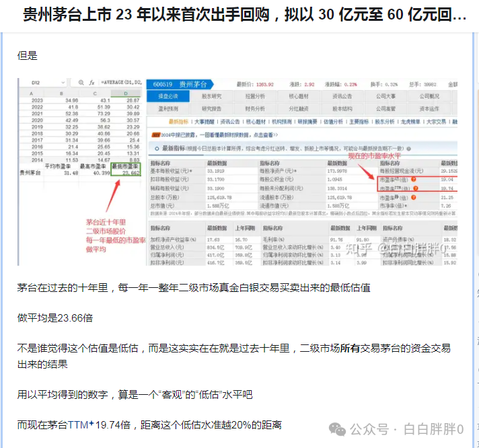This screenshot has height=448, width=479.
Task: Click the 2014 year cell in spreadsheet
Action: point(37,160)
